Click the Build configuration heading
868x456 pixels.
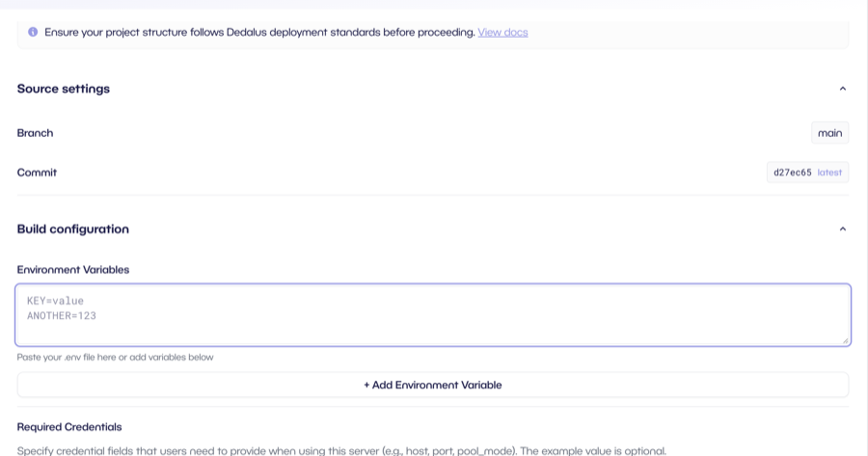(x=73, y=229)
